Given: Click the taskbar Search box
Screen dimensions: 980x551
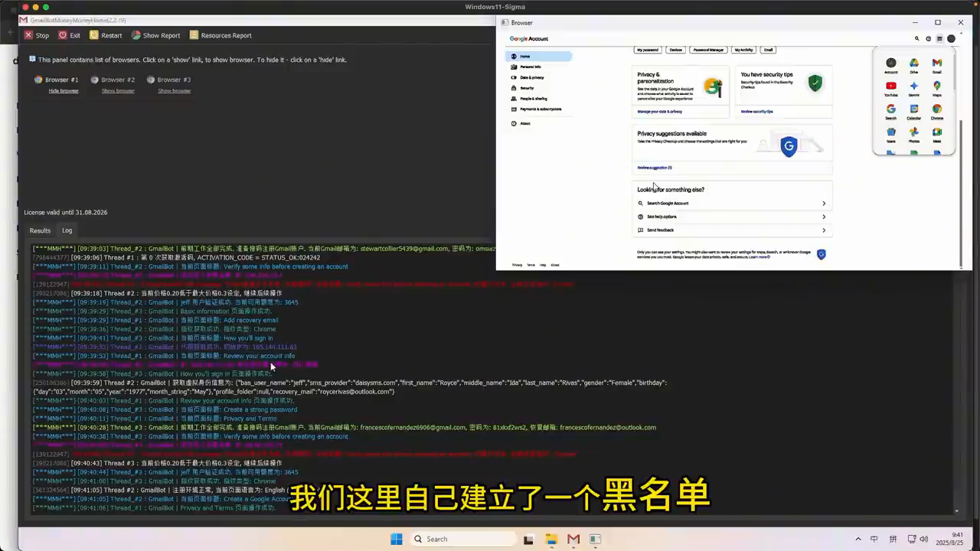Looking at the screenshot, I should pyautogui.click(x=462, y=540).
